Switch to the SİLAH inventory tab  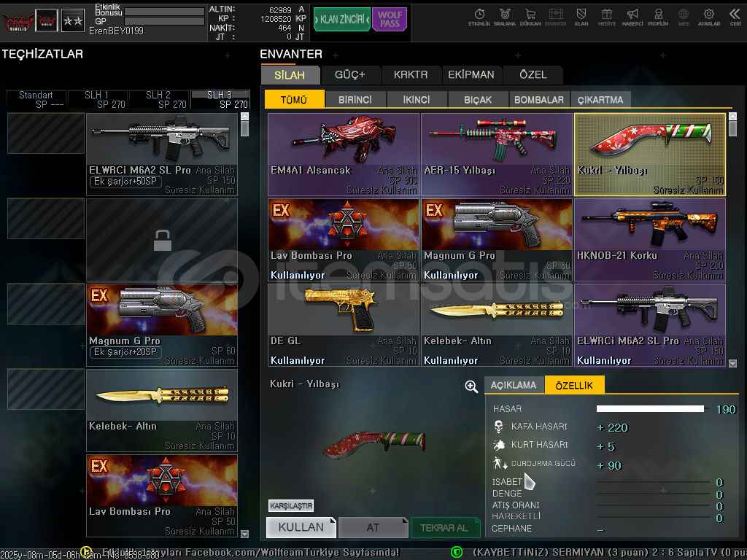pos(290,75)
